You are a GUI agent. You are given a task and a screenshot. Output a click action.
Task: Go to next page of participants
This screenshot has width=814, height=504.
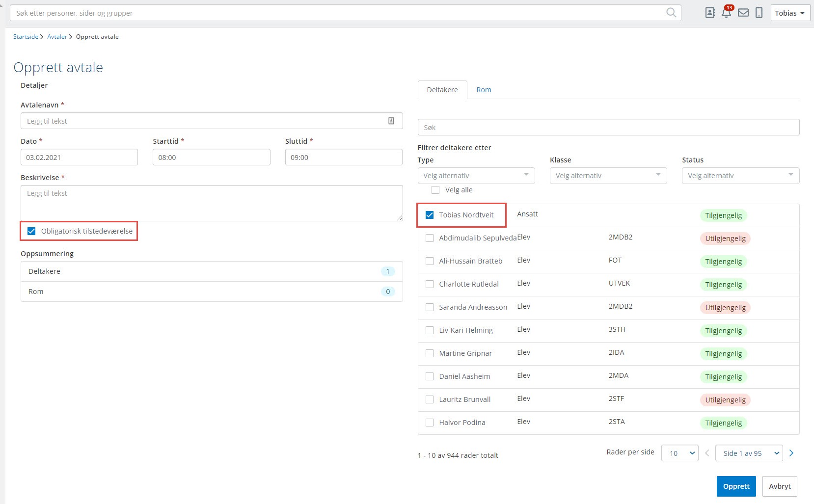coord(791,453)
